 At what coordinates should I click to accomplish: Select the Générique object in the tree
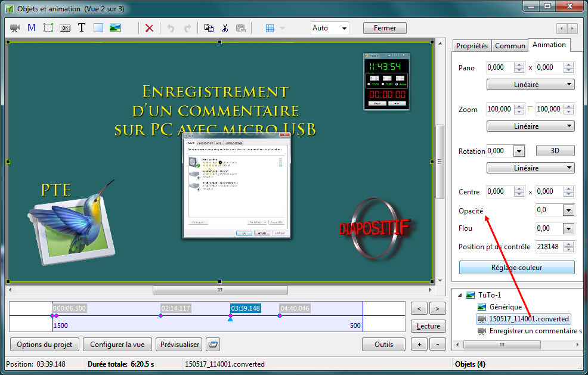point(505,307)
